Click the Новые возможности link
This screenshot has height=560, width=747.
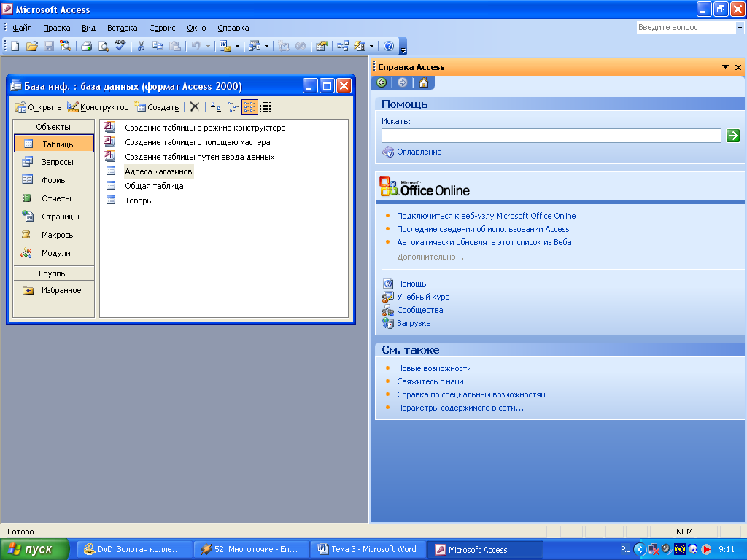point(434,368)
